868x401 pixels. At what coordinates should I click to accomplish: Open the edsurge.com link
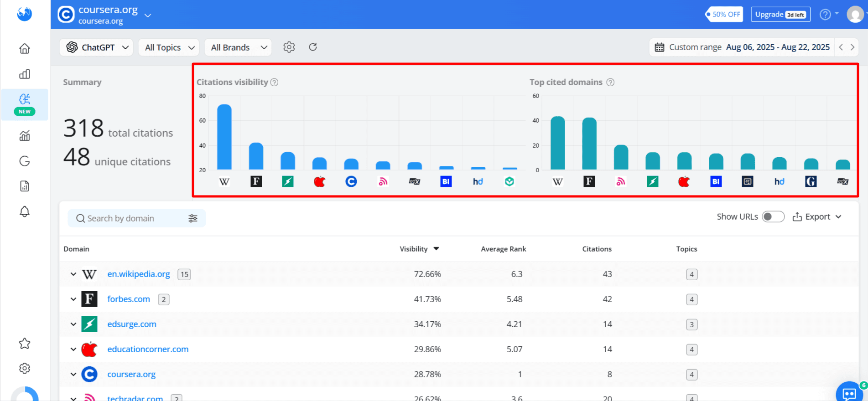(132, 324)
